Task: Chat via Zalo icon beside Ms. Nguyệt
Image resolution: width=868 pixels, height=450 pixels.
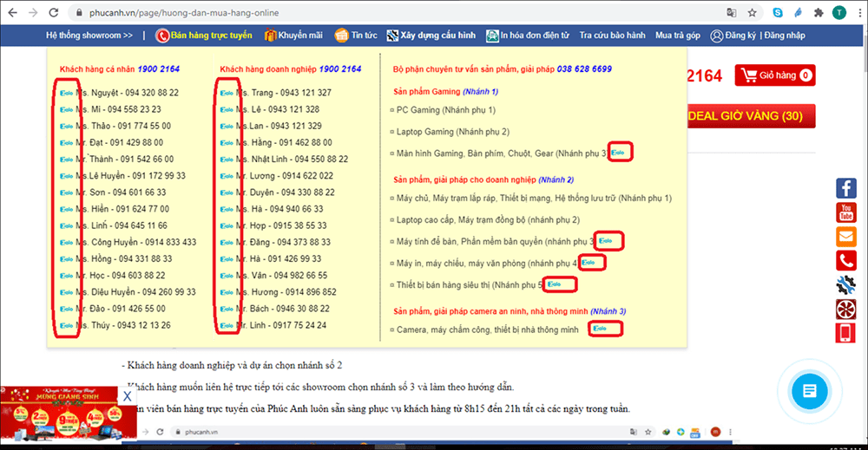Action: pyautogui.click(x=67, y=93)
